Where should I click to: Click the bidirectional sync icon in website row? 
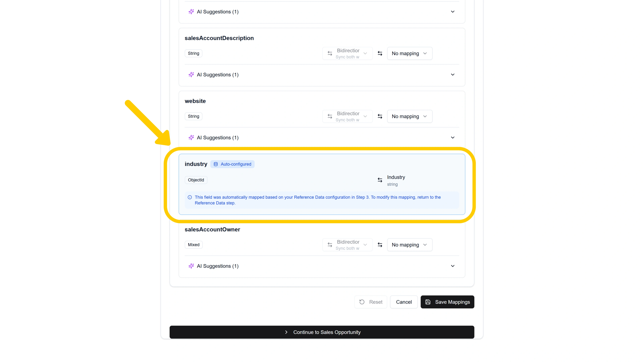pyautogui.click(x=330, y=116)
